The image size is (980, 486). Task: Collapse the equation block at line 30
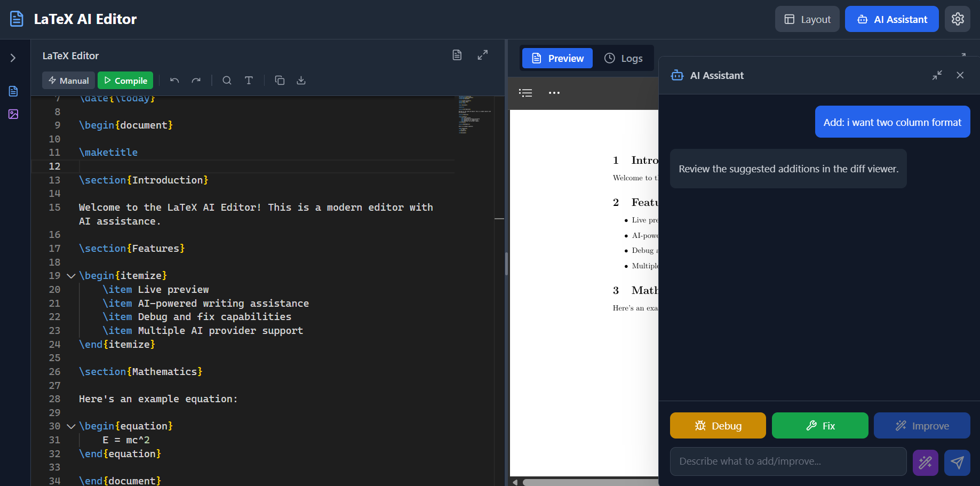pos(71,426)
